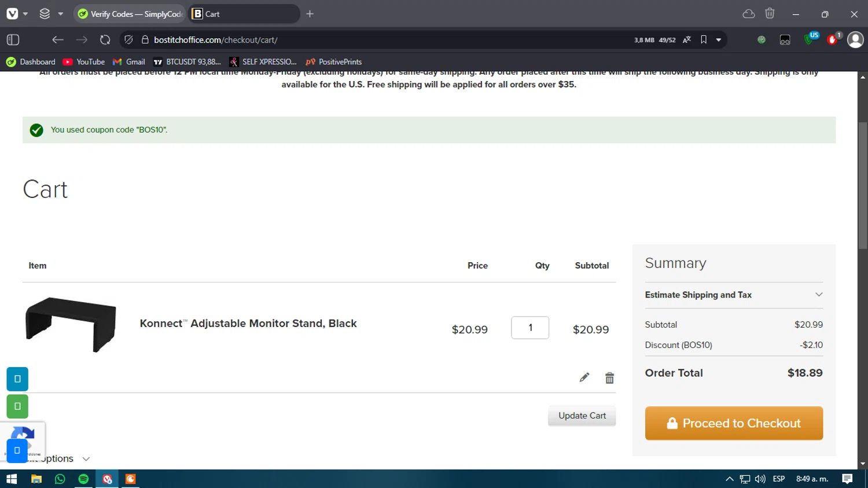Open the Gmail bookmark
868x488 pixels.
coord(129,62)
